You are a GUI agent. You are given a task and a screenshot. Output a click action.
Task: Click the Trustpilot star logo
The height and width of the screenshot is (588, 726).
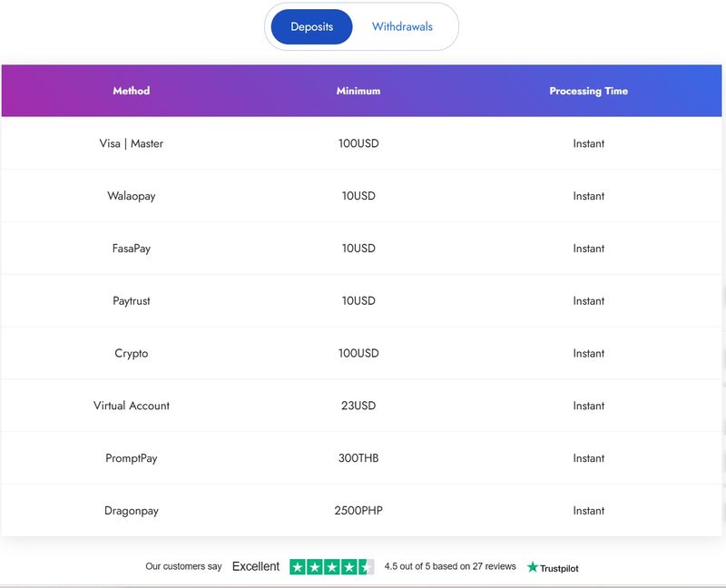point(553,567)
